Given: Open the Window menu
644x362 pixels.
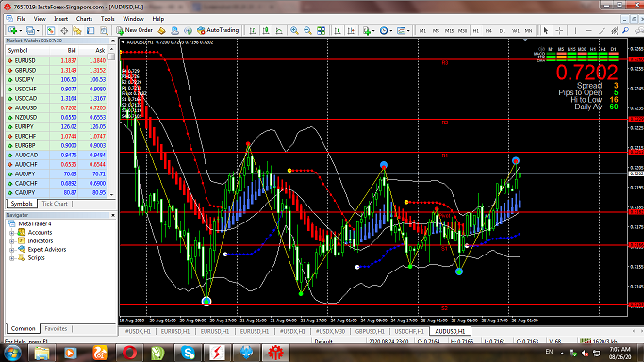Looking at the screenshot, I should tap(133, 19).
